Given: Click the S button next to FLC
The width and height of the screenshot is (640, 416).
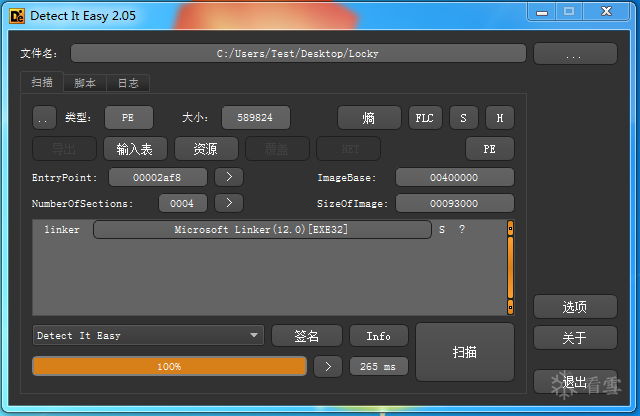Looking at the screenshot, I should pos(464,118).
